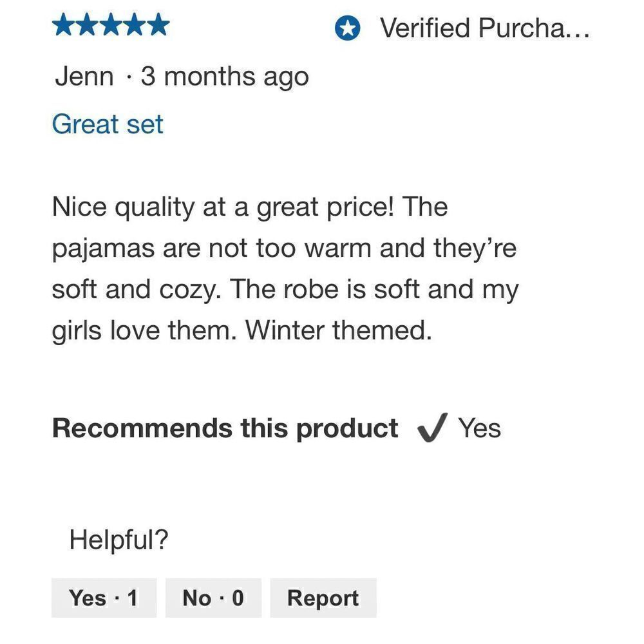This screenshot has height=644, width=644.
Task: Click the review line starting Nice quality
Action: [x=250, y=207]
